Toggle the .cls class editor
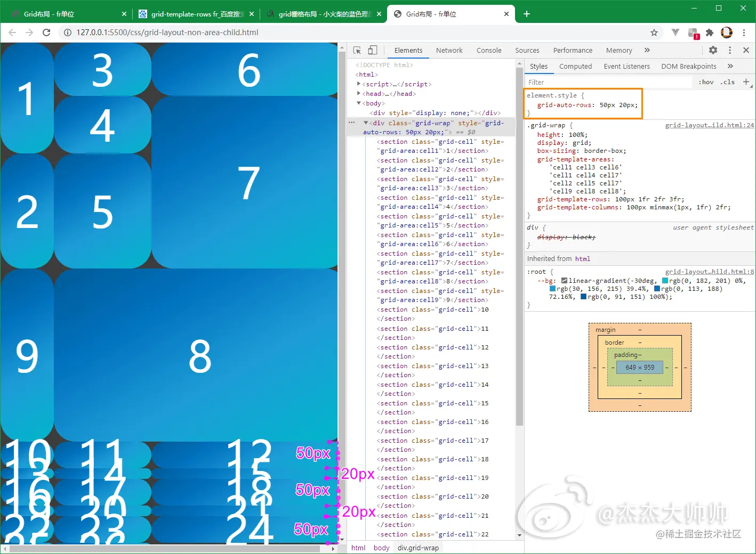Screen dimensions: 756x554 pyautogui.click(x=728, y=82)
